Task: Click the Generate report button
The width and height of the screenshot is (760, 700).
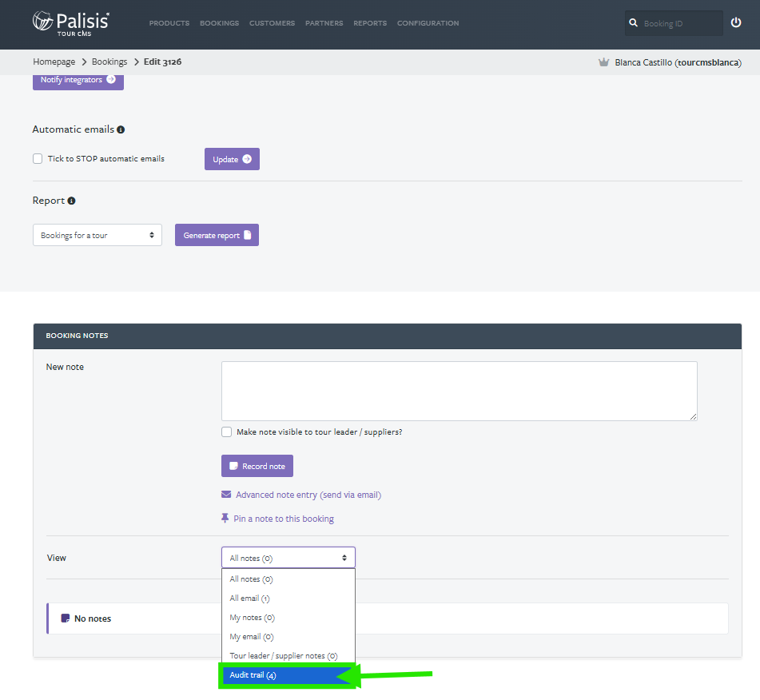Action: (217, 235)
